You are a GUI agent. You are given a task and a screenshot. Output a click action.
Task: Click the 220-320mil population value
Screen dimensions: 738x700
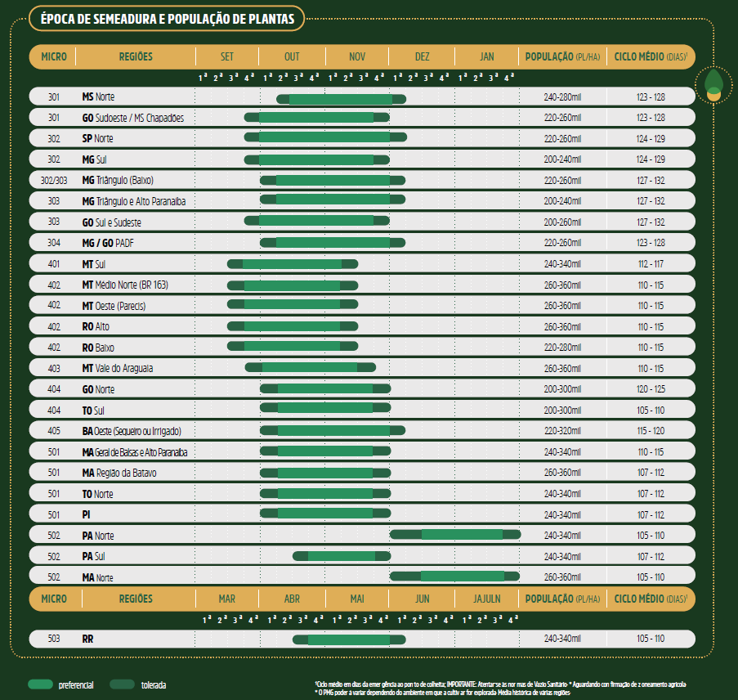(561, 431)
